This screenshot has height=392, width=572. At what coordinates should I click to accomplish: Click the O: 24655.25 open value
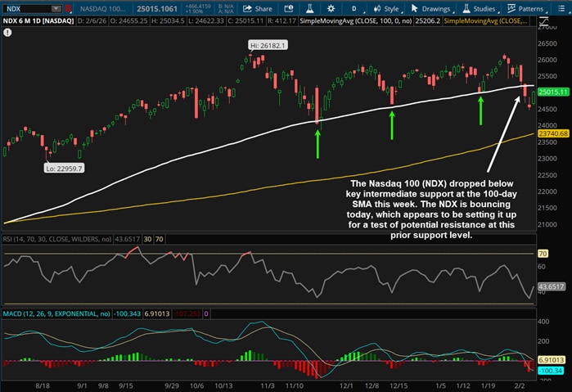128,20
